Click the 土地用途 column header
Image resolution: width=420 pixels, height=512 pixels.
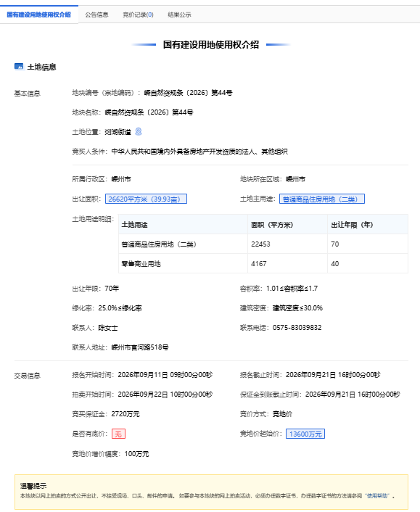pyautogui.click(x=134, y=225)
